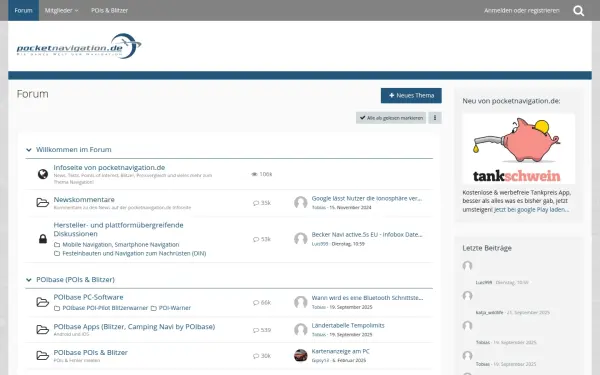Open the POI-Warner subforum
600x375 pixels.
(174, 308)
